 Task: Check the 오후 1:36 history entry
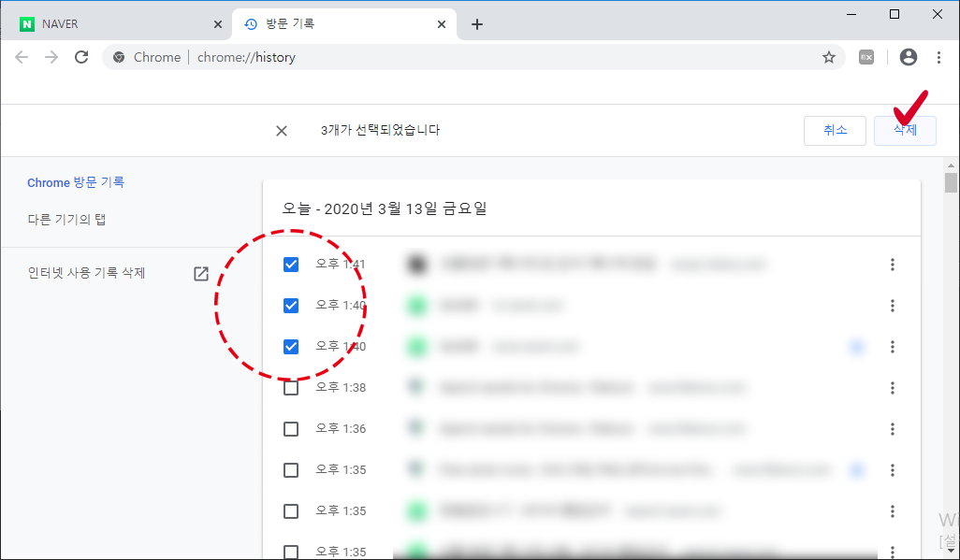pyautogui.click(x=291, y=428)
